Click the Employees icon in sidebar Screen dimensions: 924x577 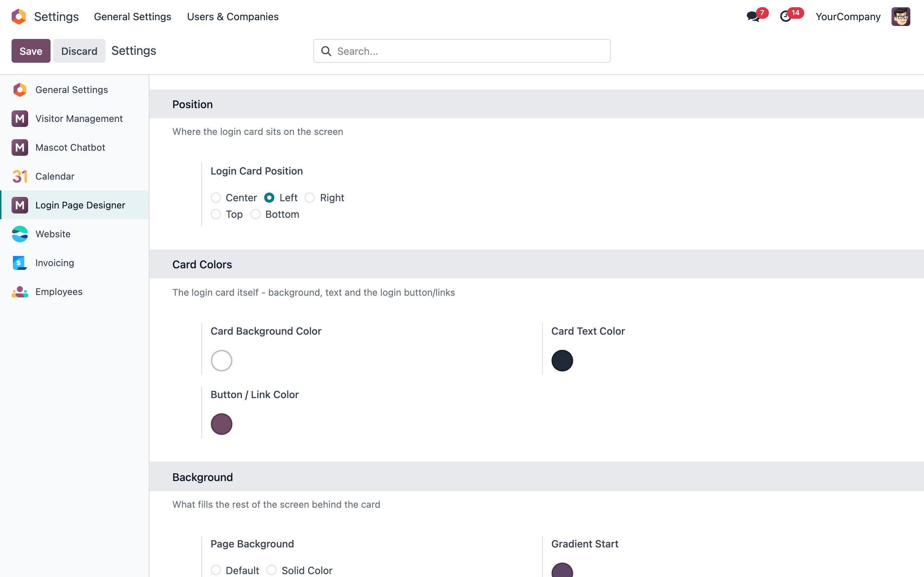click(20, 292)
